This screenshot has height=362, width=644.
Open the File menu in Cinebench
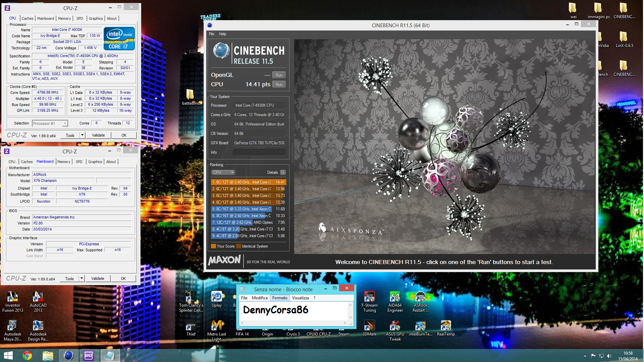coord(211,34)
